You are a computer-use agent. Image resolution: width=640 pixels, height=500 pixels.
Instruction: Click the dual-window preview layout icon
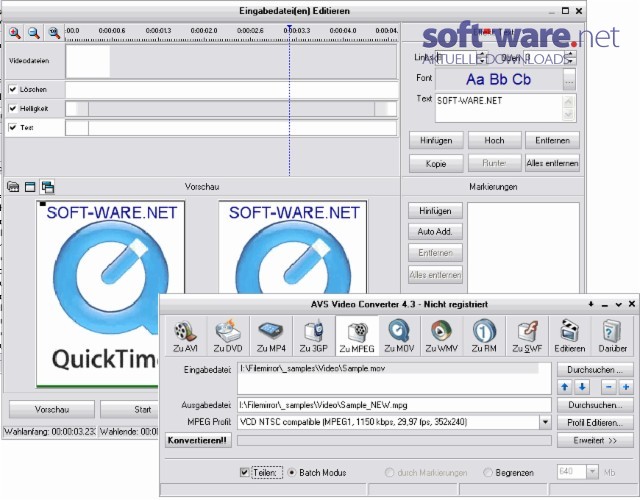(47, 187)
